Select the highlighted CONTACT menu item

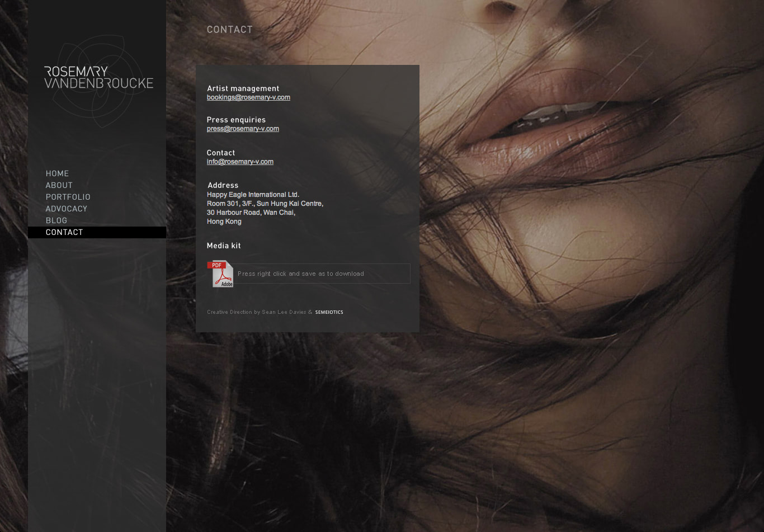tap(64, 232)
